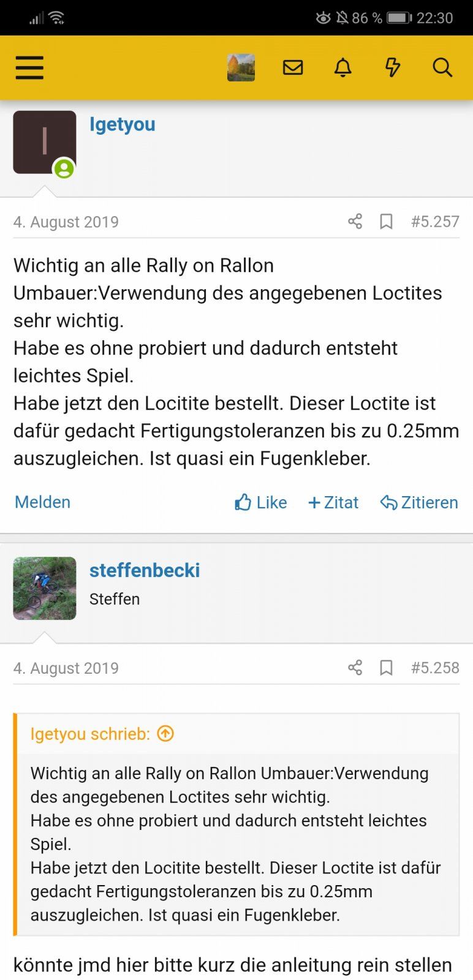
Task: Open post number #5.257 permalink
Action: pyautogui.click(x=435, y=221)
